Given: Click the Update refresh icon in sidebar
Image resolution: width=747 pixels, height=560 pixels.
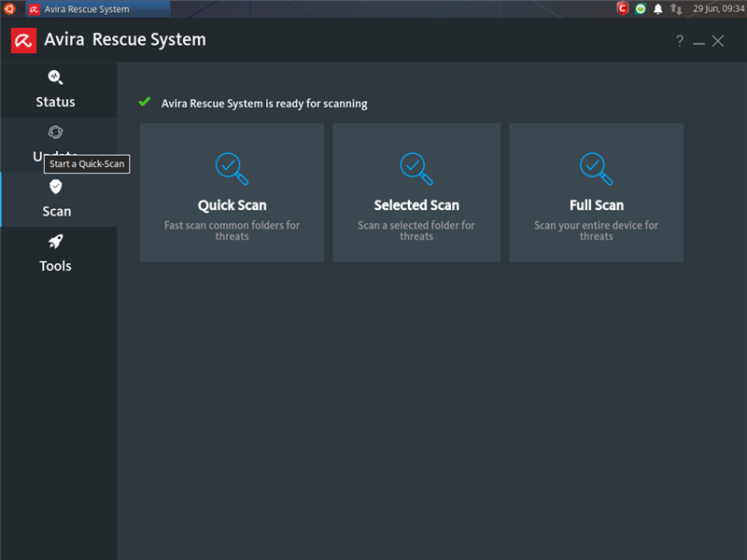Looking at the screenshot, I should coord(56,132).
